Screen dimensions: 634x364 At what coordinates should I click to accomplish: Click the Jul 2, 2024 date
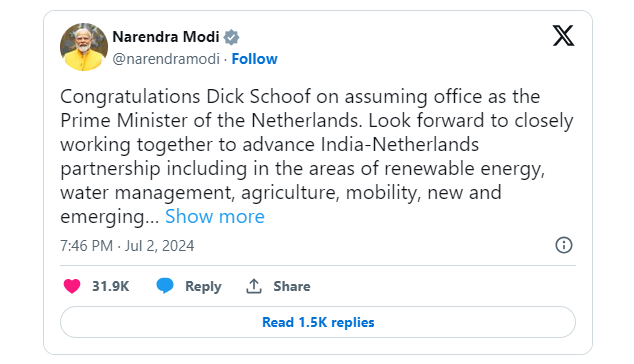coord(159,246)
